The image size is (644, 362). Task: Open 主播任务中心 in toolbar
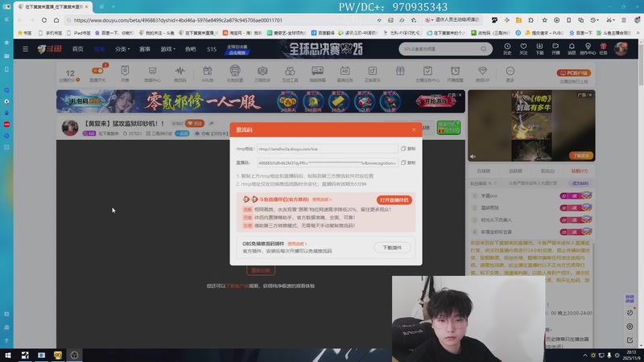pyautogui.click(x=427, y=73)
